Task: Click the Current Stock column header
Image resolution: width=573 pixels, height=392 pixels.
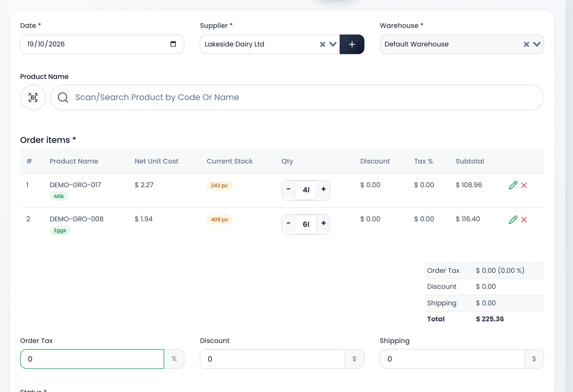Action: coord(230,161)
